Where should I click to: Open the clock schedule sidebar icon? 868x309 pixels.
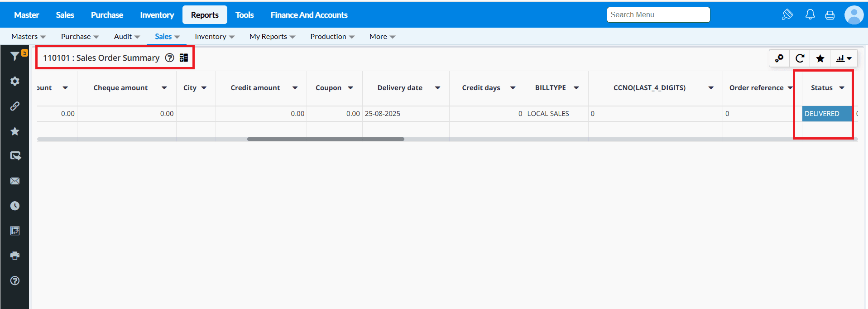point(15,206)
